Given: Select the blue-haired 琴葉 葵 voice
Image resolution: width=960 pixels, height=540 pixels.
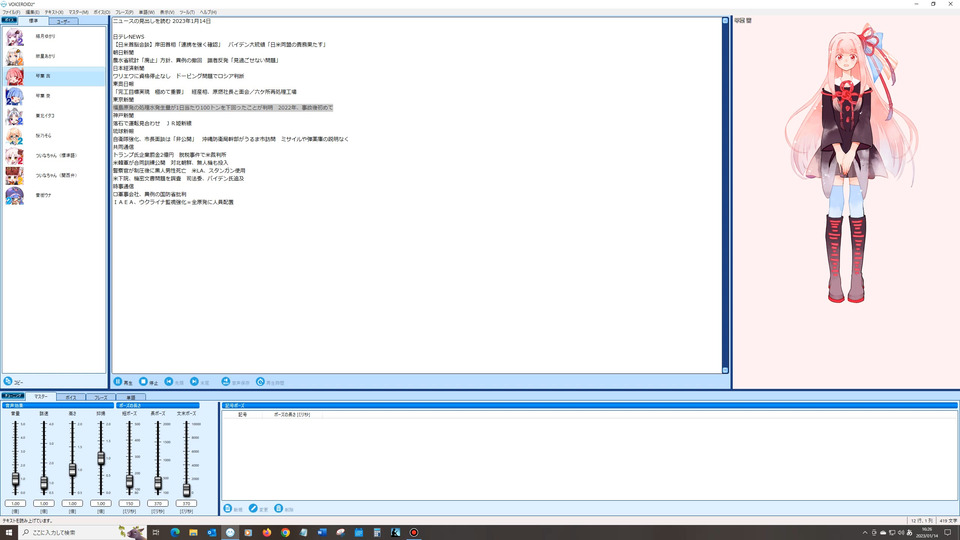Looking at the screenshot, I should click(54, 96).
